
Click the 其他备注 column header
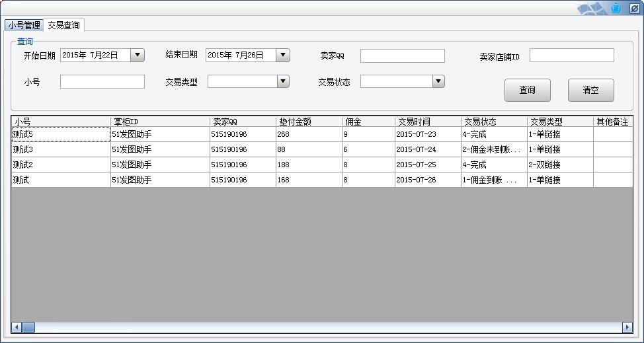click(613, 122)
